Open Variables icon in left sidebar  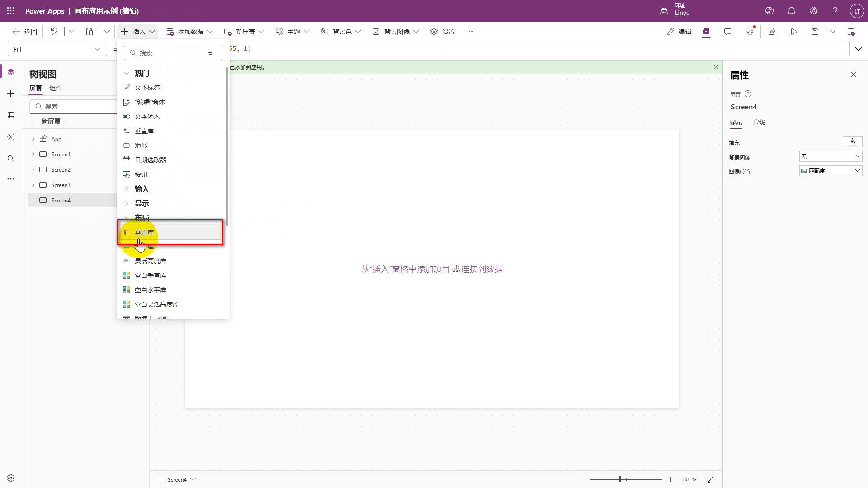point(11,136)
